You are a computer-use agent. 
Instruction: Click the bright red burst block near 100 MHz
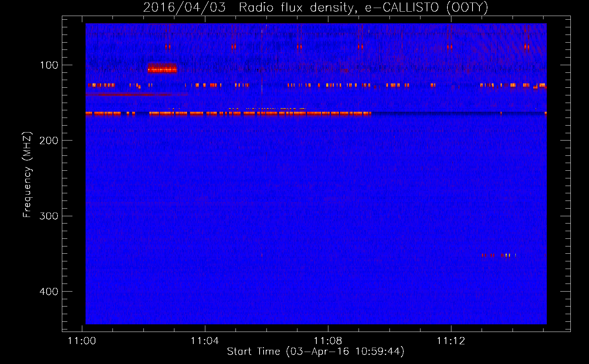[x=162, y=68]
